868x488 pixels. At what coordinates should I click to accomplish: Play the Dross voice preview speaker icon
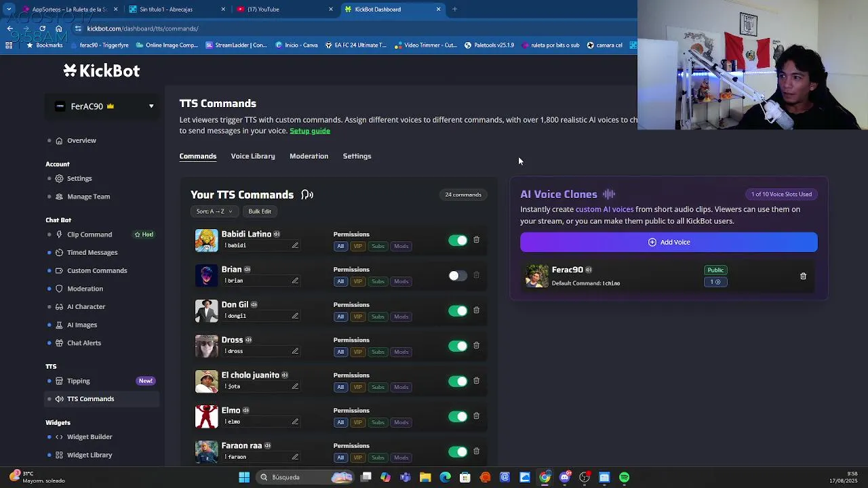tap(248, 340)
